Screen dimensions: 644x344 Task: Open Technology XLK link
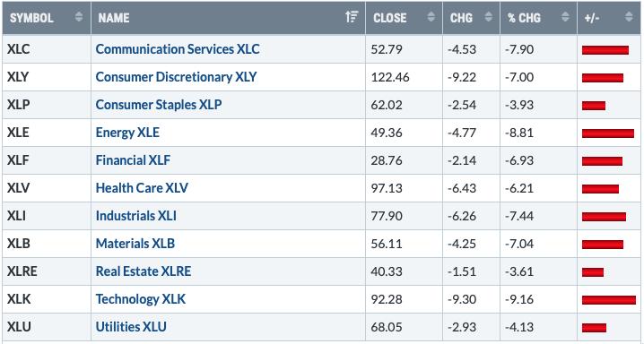141,299
